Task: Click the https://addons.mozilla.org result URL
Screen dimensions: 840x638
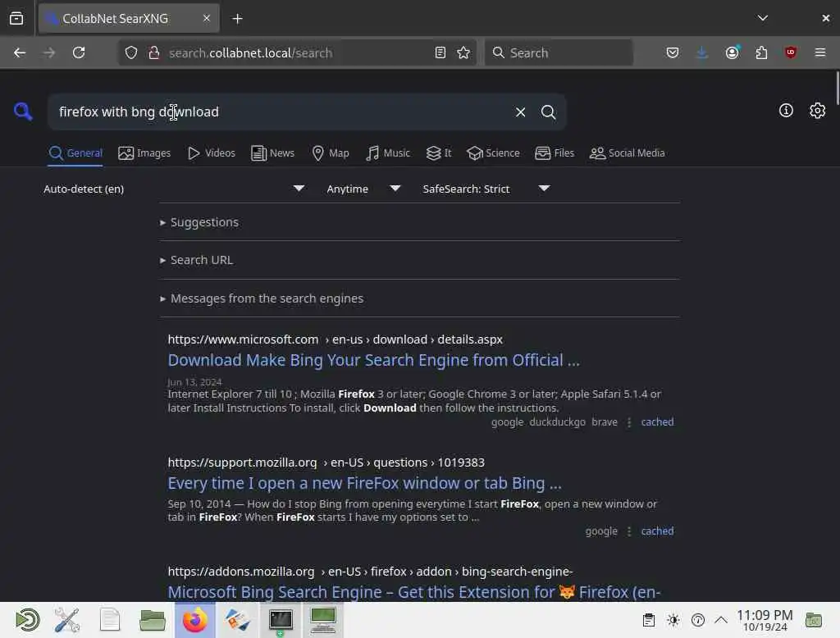Action: tap(370, 572)
